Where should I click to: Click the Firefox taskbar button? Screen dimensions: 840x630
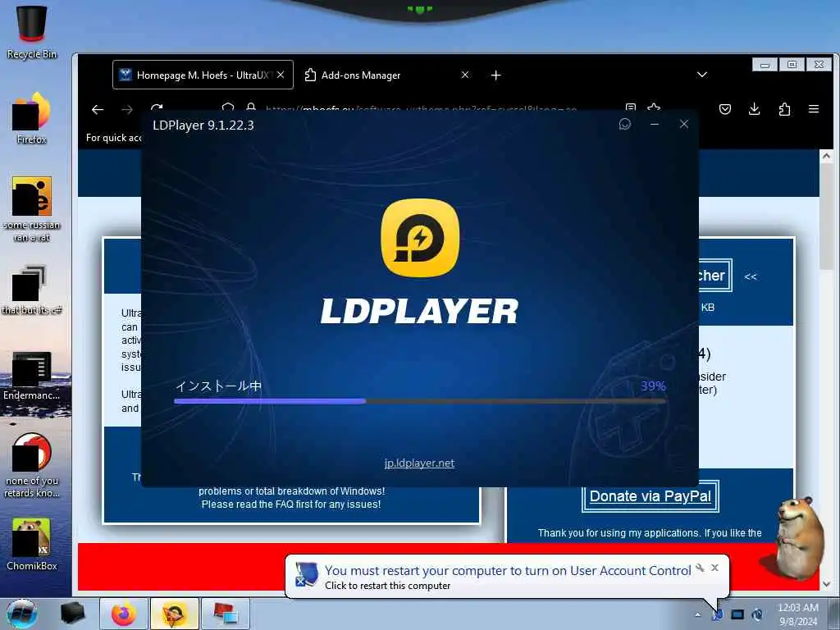124,614
